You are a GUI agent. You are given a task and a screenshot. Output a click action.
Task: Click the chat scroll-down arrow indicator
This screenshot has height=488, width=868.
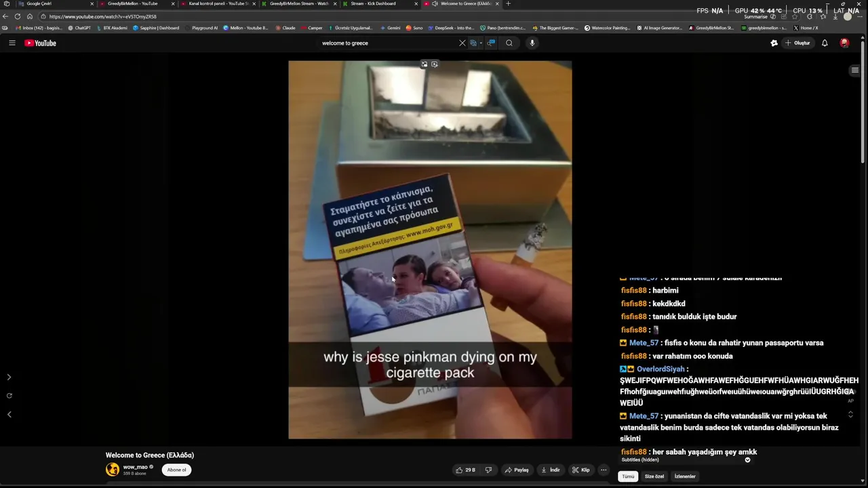748,460
